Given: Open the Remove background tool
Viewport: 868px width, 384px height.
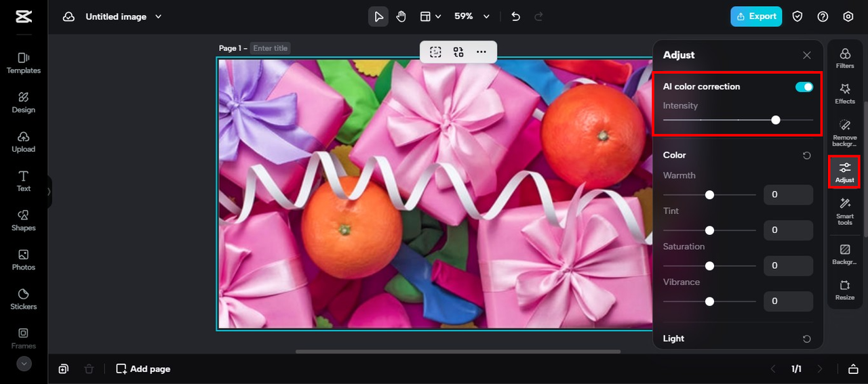Looking at the screenshot, I should click(845, 132).
